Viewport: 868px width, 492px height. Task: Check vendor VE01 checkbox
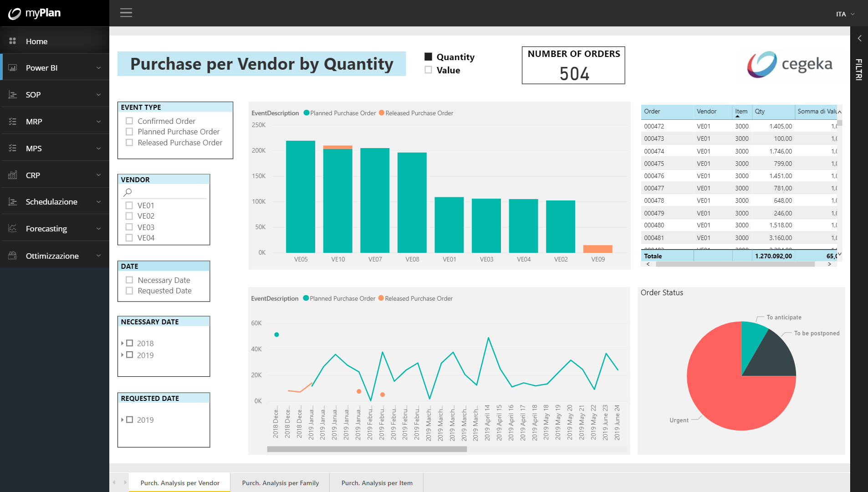129,205
